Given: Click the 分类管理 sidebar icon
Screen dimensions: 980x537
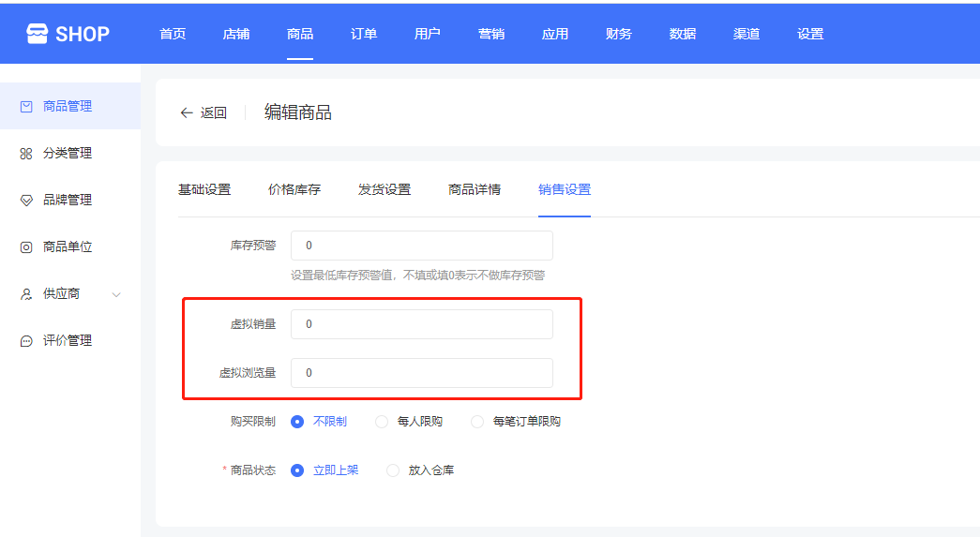Looking at the screenshot, I should click(26, 154).
